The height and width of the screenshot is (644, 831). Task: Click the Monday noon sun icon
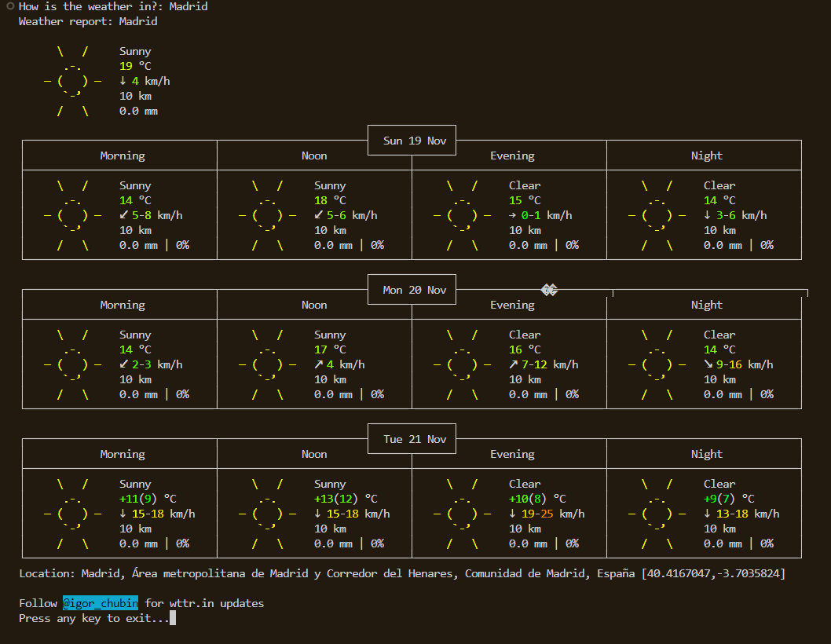point(267,364)
